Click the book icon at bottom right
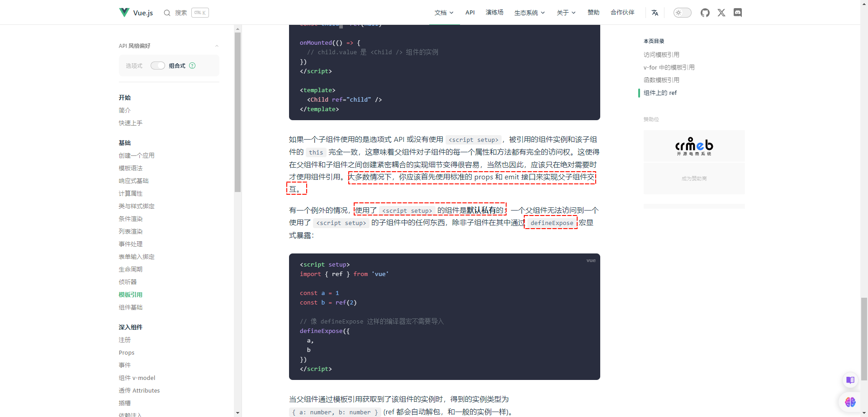The width and height of the screenshot is (868, 417). tap(850, 380)
